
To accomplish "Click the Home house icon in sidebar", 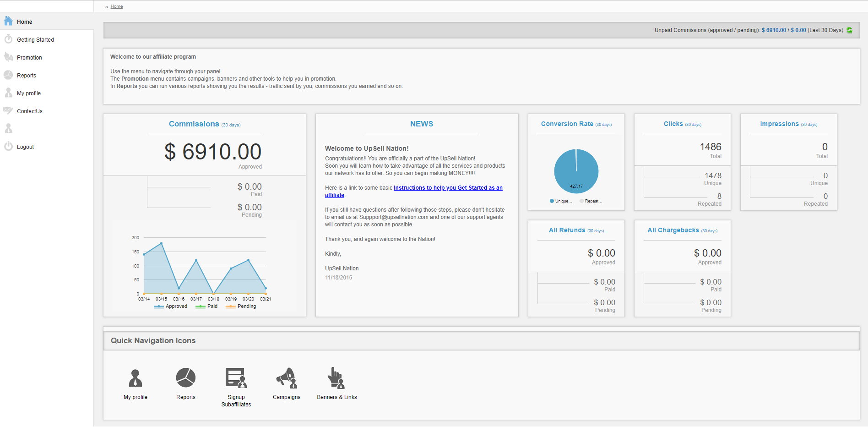I will tap(8, 21).
